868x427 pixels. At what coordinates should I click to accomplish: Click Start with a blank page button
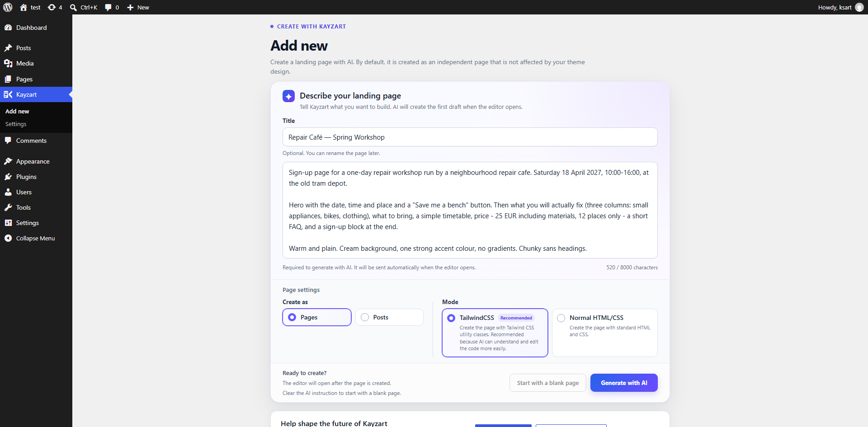(548, 383)
